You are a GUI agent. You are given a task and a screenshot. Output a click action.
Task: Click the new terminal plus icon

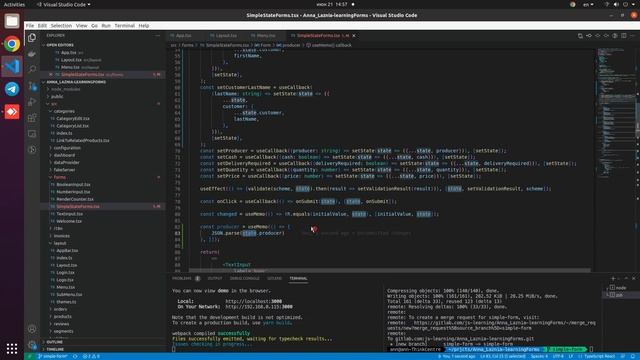613,278
